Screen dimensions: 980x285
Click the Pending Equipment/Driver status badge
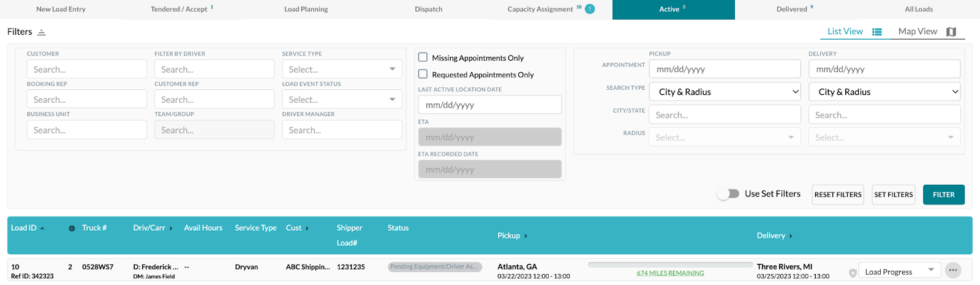(435, 267)
